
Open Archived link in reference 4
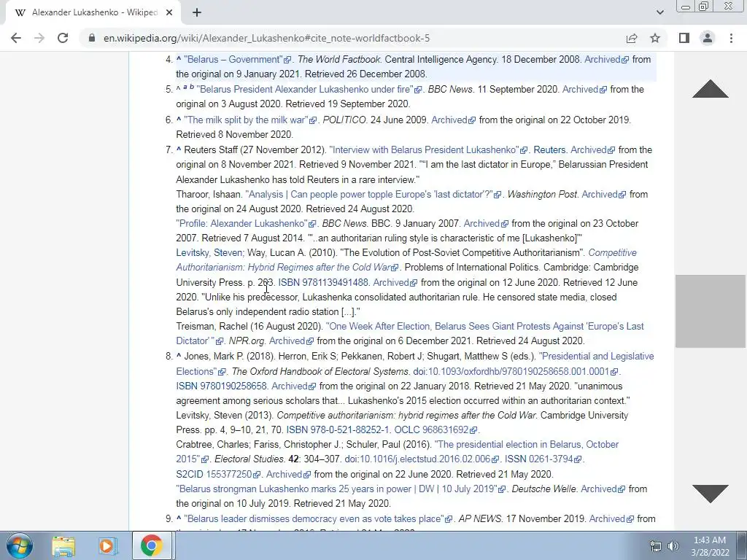point(606,60)
